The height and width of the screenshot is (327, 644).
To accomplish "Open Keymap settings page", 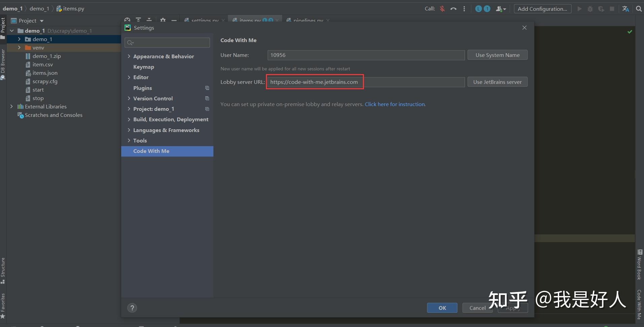I will tap(144, 67).
